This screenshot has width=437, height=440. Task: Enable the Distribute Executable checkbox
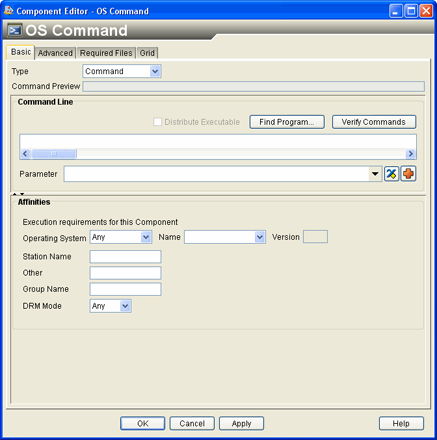click(x=157, y=122)
